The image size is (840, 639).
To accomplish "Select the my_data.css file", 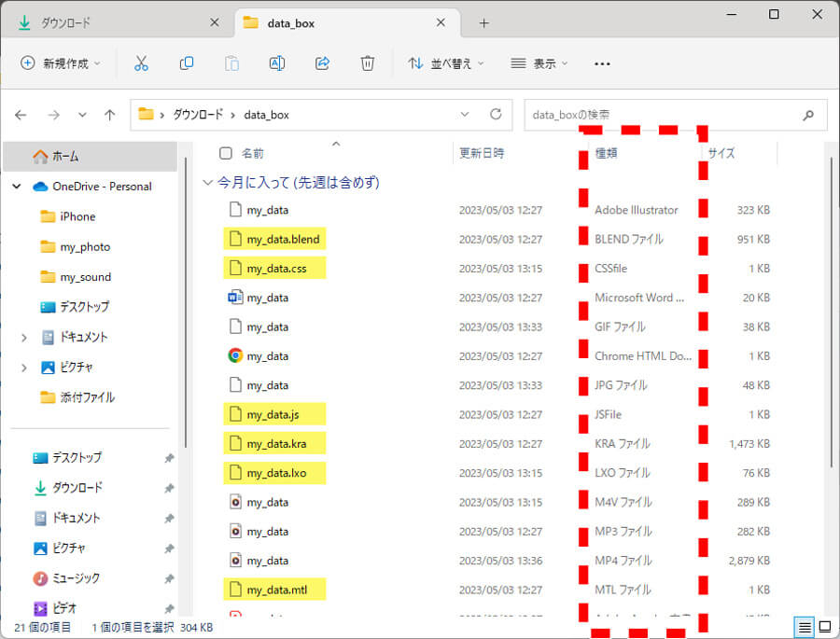I will (x=274, y=269).
